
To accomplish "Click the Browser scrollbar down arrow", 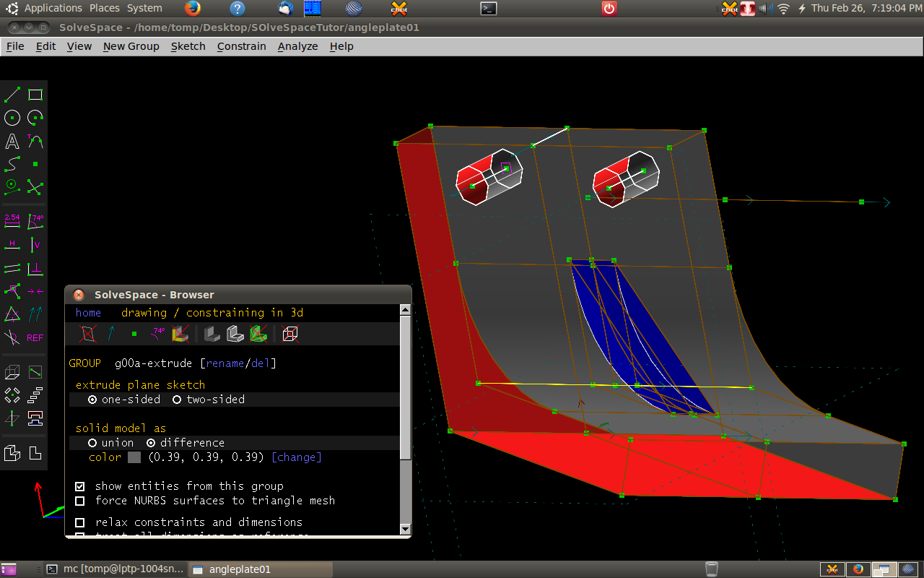I will (405, 529).
